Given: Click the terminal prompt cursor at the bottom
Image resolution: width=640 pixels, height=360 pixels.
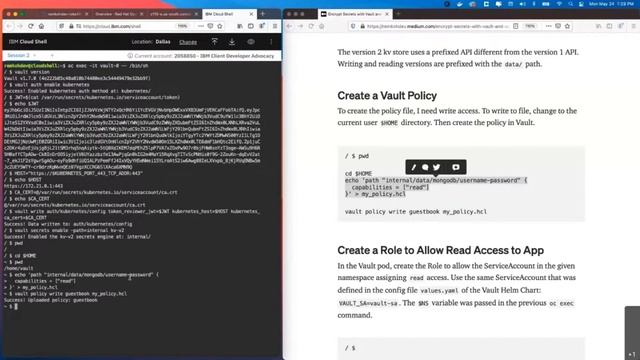Looking at the screenshot, I should coord(16,307).
